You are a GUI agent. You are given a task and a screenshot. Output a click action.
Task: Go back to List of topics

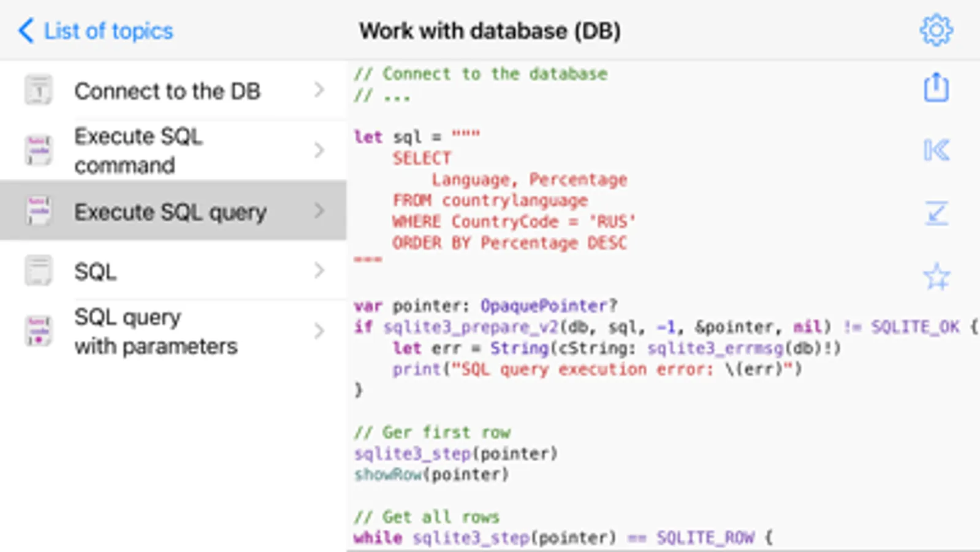coord(96,31)
